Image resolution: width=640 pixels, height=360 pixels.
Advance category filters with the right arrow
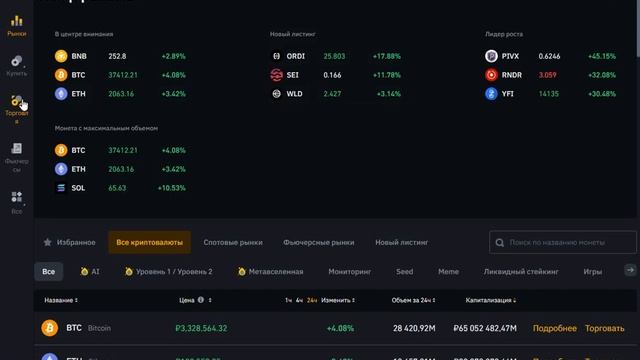[630, 270]
